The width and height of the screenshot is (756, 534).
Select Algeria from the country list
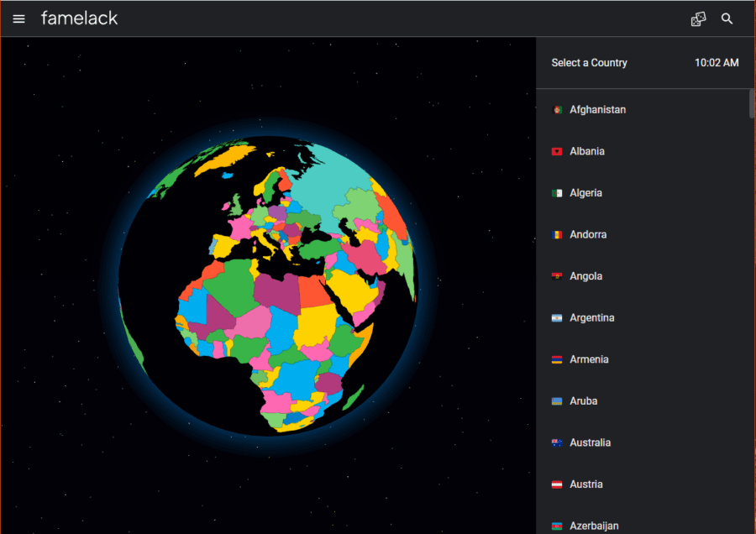pos(585,193)
